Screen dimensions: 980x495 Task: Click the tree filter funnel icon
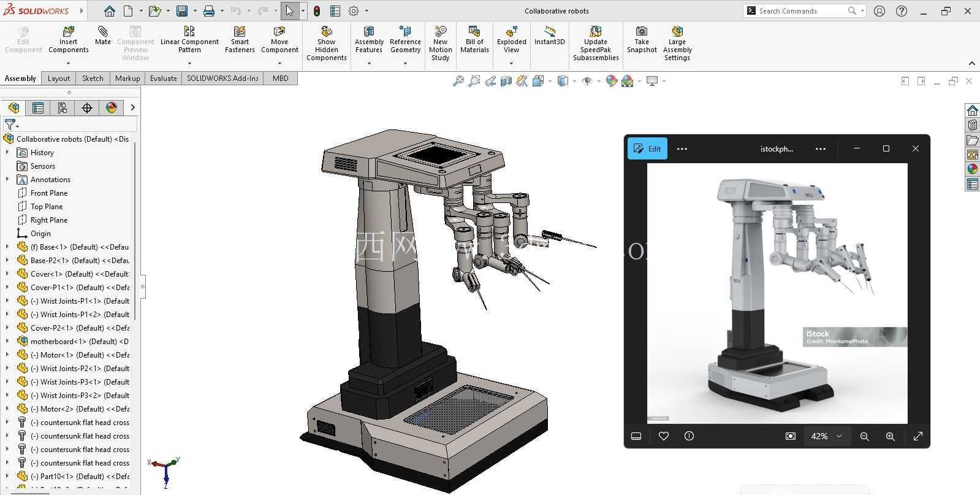(10, 125)
